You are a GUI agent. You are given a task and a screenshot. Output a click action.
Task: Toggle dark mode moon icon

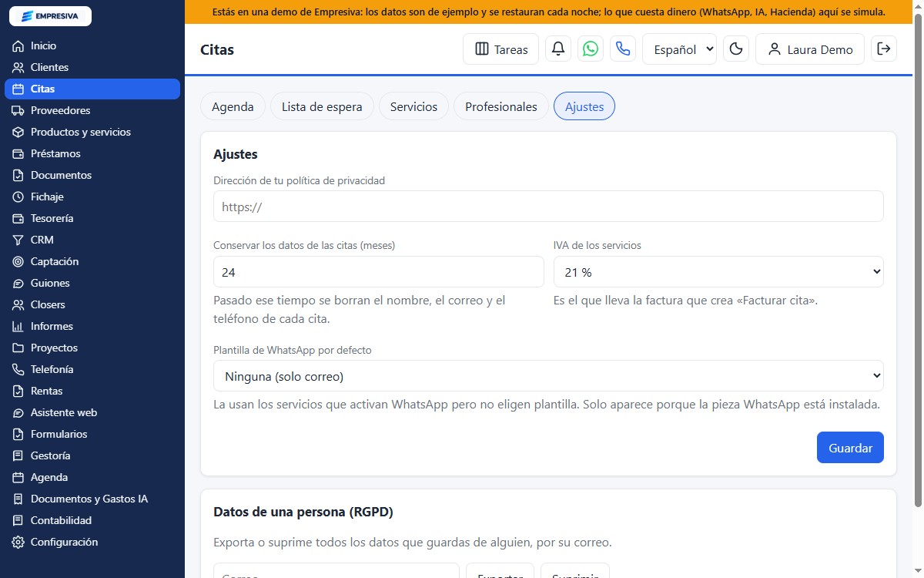(x=736, y=49)
